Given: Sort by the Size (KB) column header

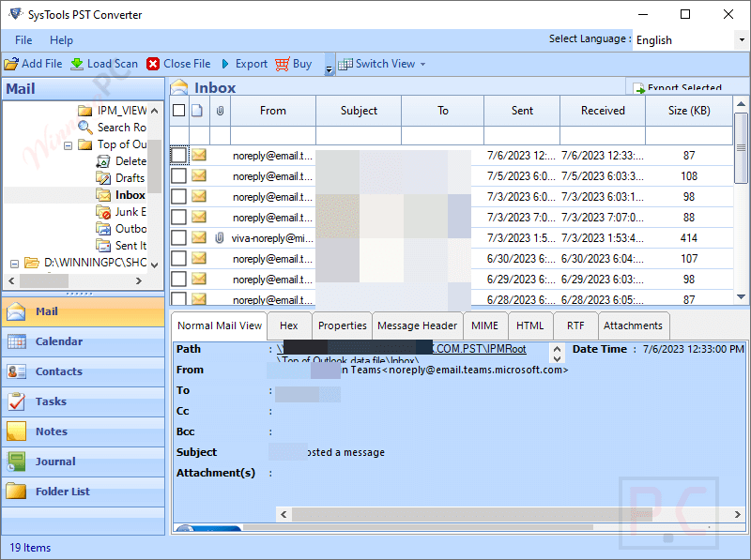Looking at the screenshot, I should (689, 111).
